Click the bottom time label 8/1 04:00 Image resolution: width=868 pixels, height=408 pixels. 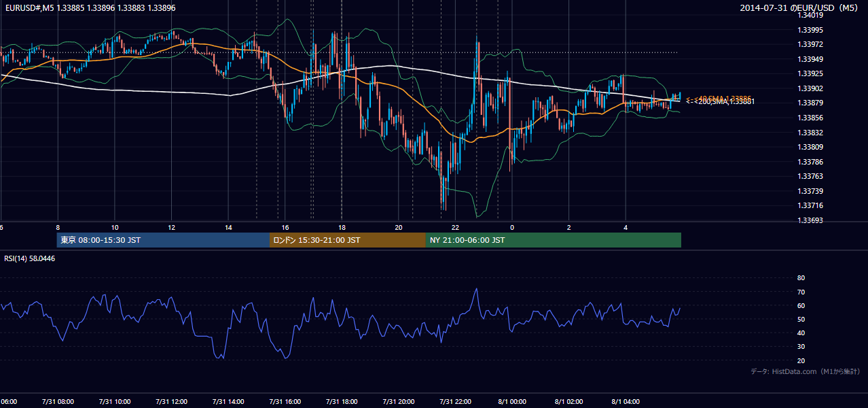(626, 402)
